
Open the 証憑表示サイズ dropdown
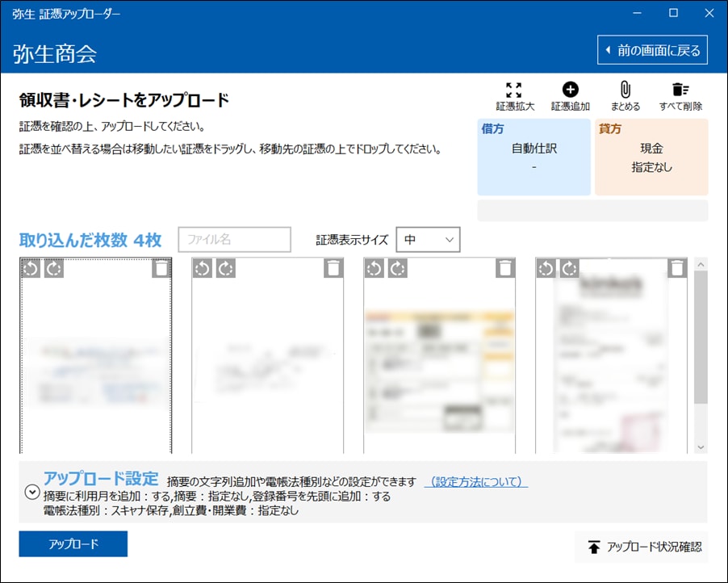[428, 240]
